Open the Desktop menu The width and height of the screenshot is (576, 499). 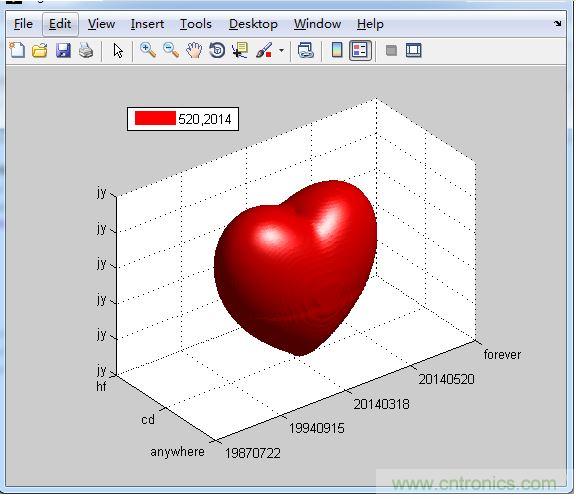[x=253, y=24]
